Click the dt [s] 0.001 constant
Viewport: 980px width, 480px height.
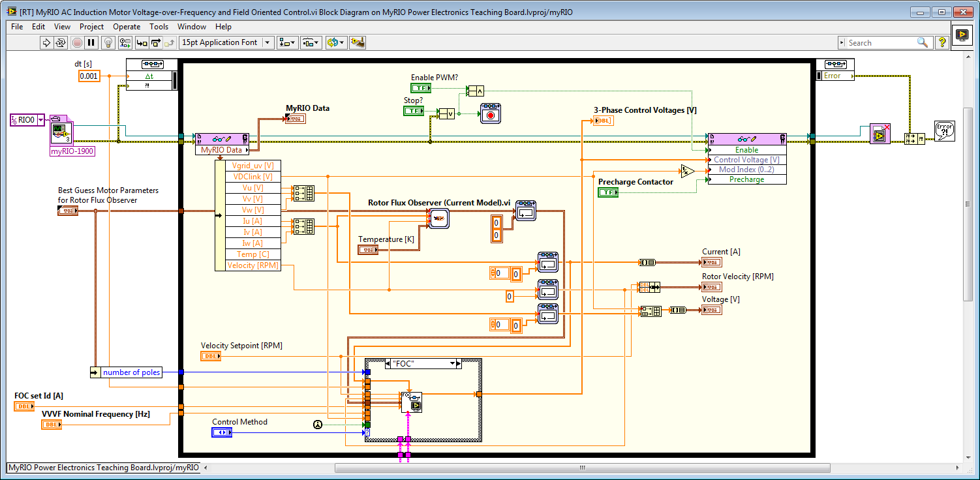88,76
